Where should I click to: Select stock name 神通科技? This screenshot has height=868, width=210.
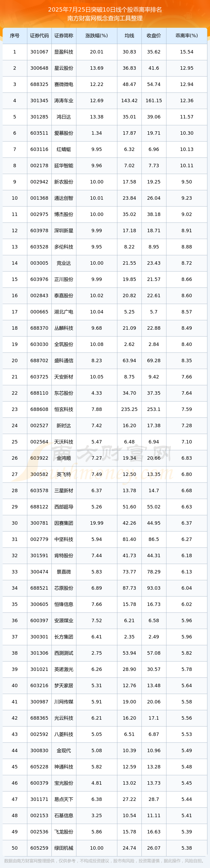point(64,767)
